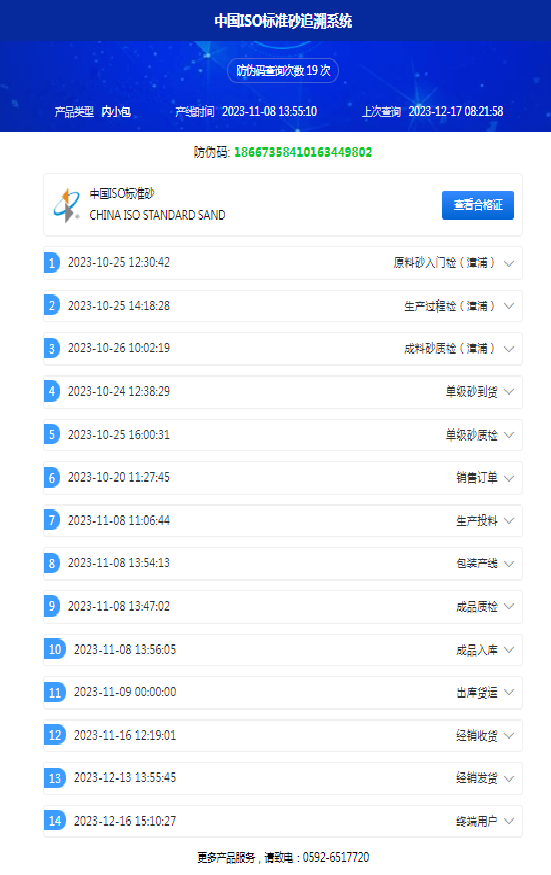Viewport: 551px width, 875px height.
Task: Expand the 原料砂入门检 row chevron
Action: (x=509, y=263)
